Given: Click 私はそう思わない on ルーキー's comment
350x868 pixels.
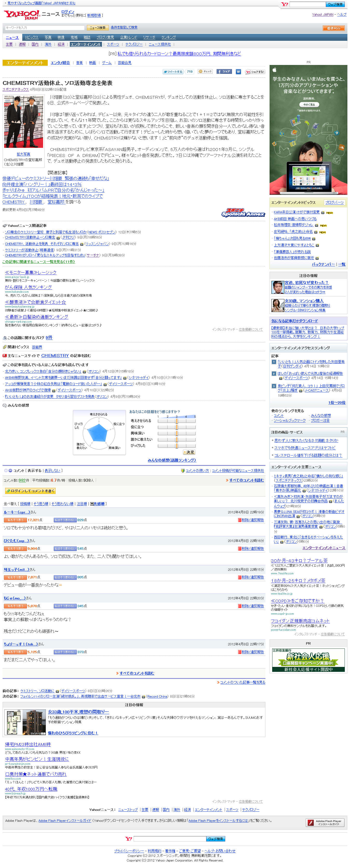Looking at the screenshot, I should click(65, 520).
